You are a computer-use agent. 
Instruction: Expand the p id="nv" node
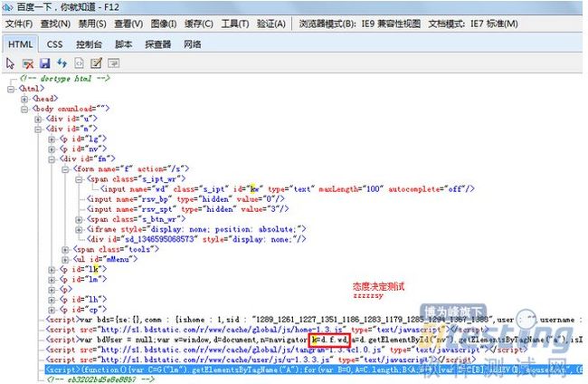tap(52, 149)
